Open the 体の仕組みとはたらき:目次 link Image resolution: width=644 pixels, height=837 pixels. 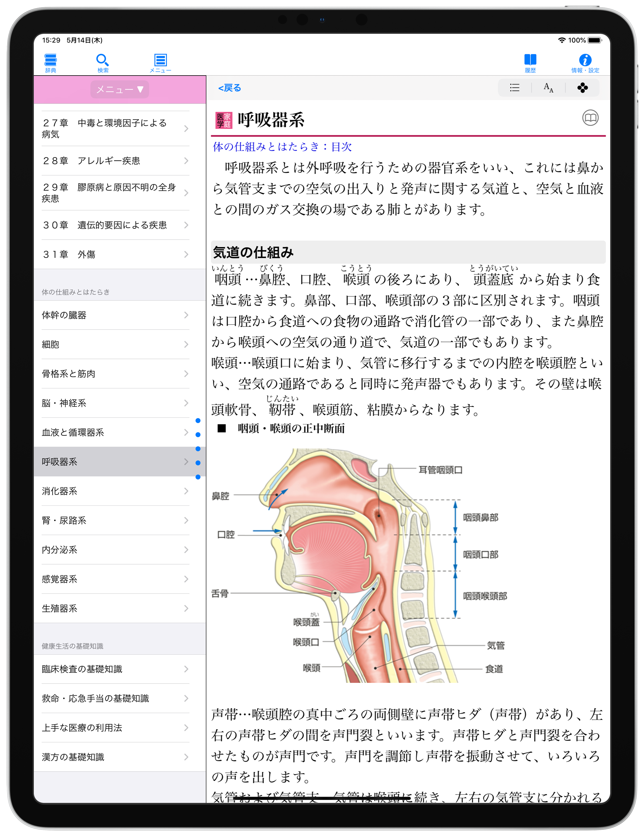(282, 146)
